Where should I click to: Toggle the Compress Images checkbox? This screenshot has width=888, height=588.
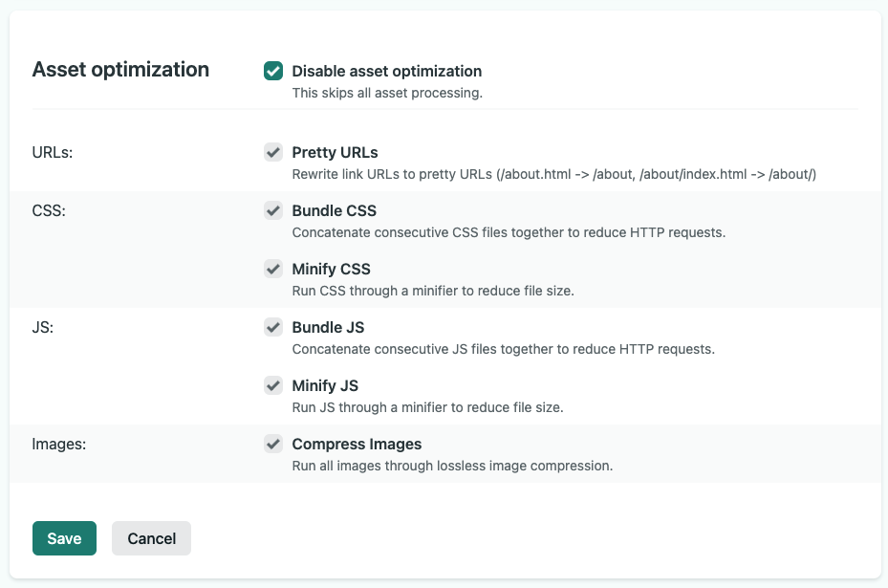[273, 444]
